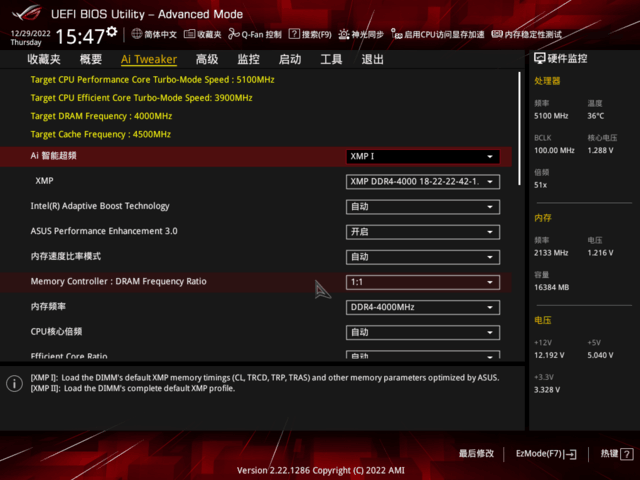Open Q-Fan 控制 fan control
This screenshot has height=480, width=640.
click(x=254, y=35)
